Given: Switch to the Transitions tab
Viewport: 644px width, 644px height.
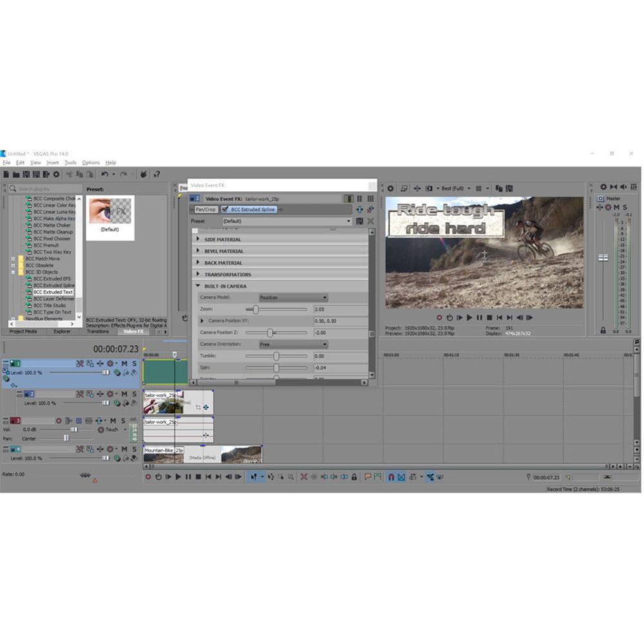Looking at the screenshot, I should pos(97,332).
